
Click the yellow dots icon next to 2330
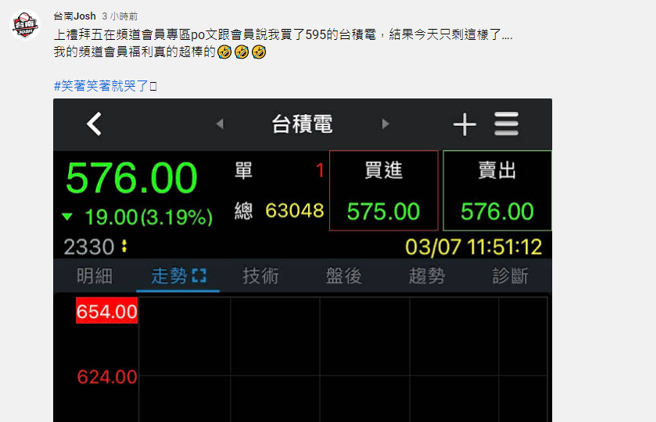click(x=124, y=246)
